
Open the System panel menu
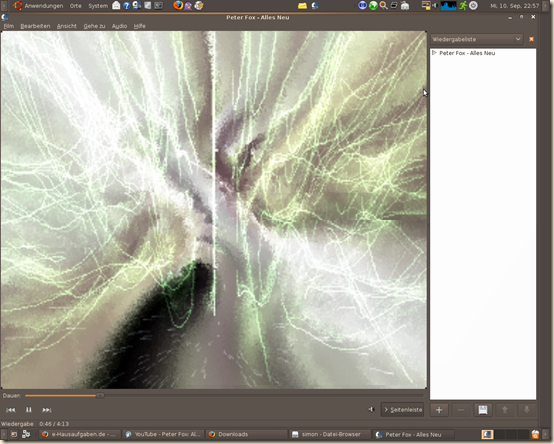tap(98, 6)
